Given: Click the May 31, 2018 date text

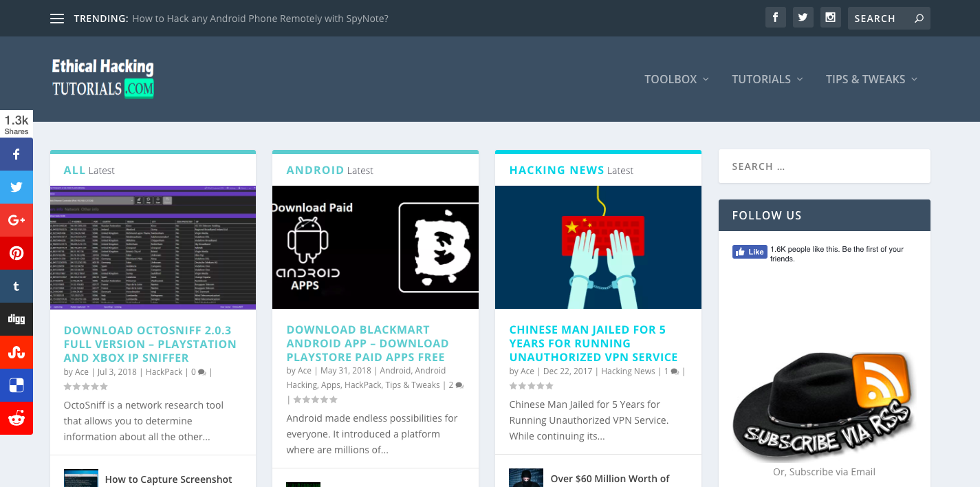Looking at the screenshot, I should click(345, 371).
